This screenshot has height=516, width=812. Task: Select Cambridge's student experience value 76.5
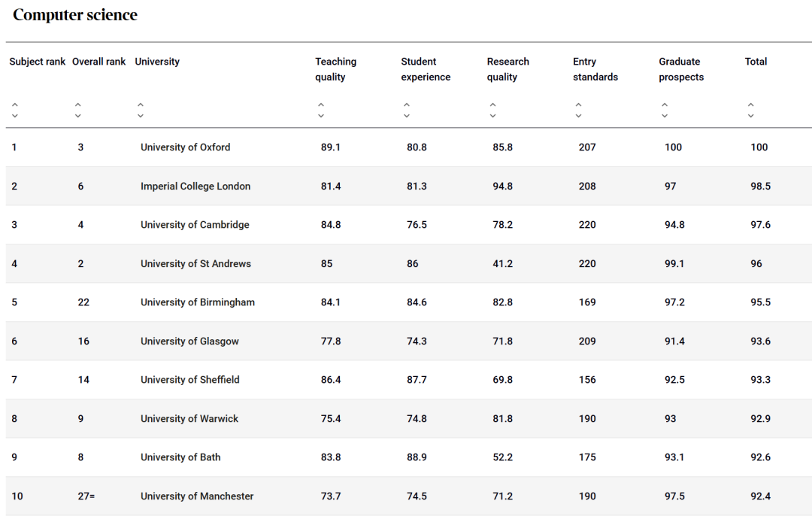point(417,225)
